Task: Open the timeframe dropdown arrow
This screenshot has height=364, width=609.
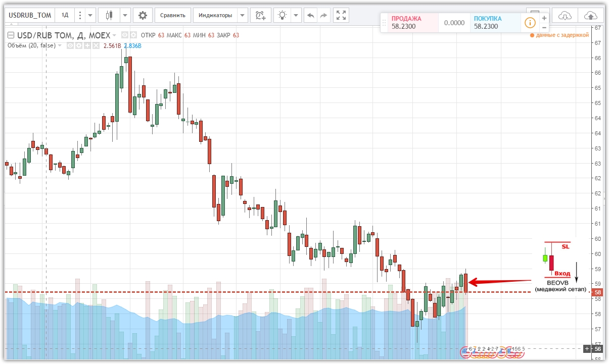Action: 90,15
